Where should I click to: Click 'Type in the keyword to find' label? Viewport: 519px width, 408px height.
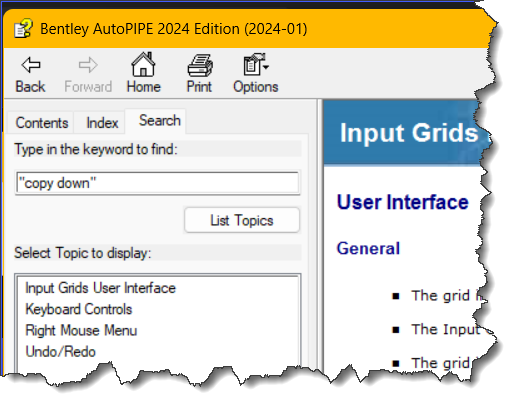pos(96,149)
